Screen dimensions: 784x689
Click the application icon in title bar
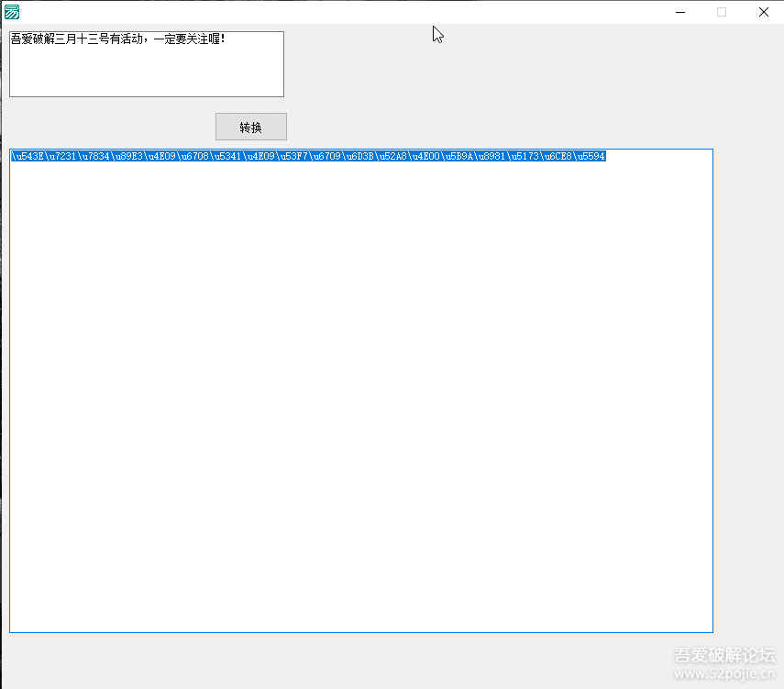click(x=12, y=12)
